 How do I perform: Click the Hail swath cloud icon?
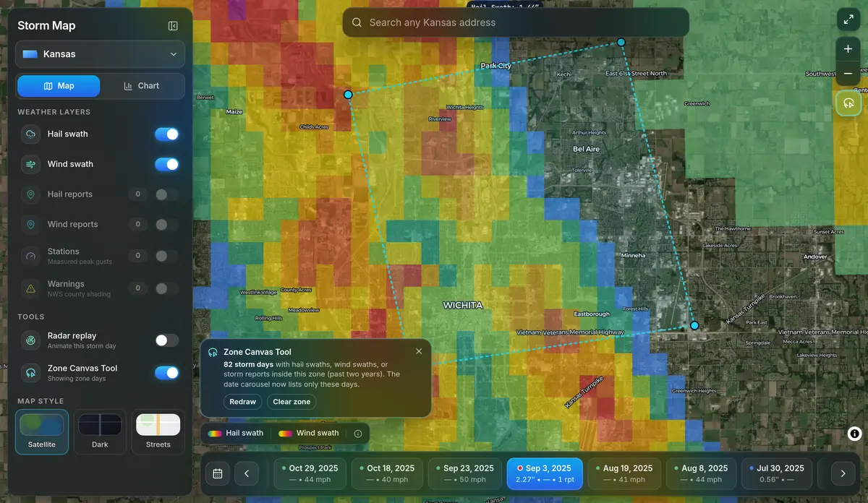pyautogui.click(x=31, y=134)
